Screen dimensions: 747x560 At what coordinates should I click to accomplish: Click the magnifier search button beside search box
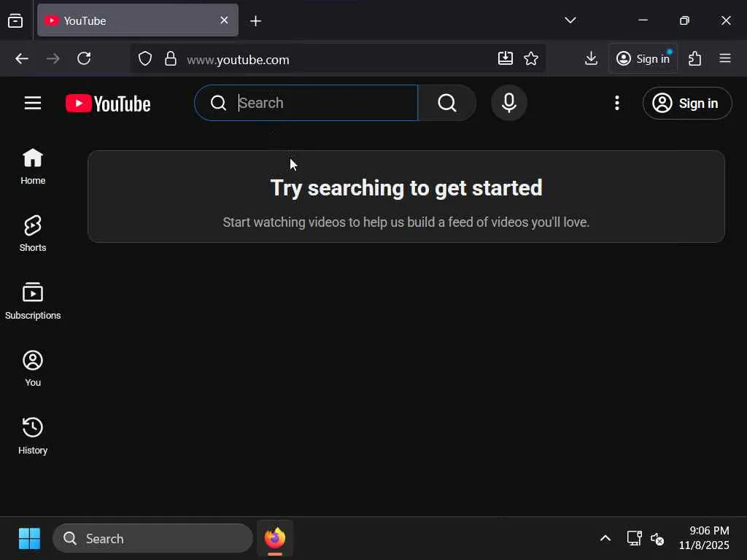coord(447,103)
